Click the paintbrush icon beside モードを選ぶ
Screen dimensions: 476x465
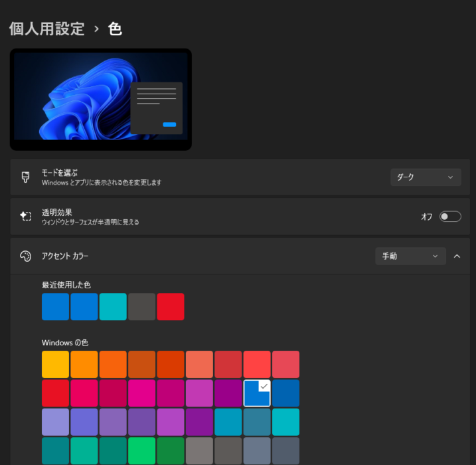tap(26, 177)
